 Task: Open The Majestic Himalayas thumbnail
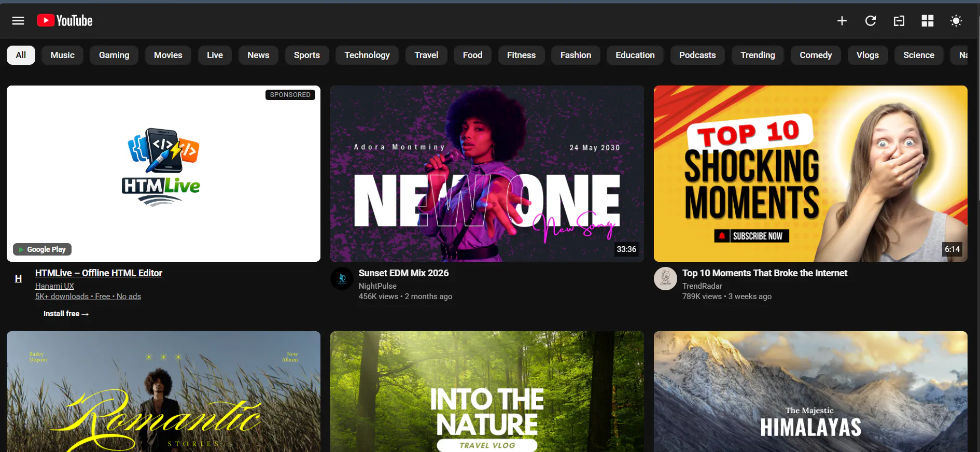point(810,391)
